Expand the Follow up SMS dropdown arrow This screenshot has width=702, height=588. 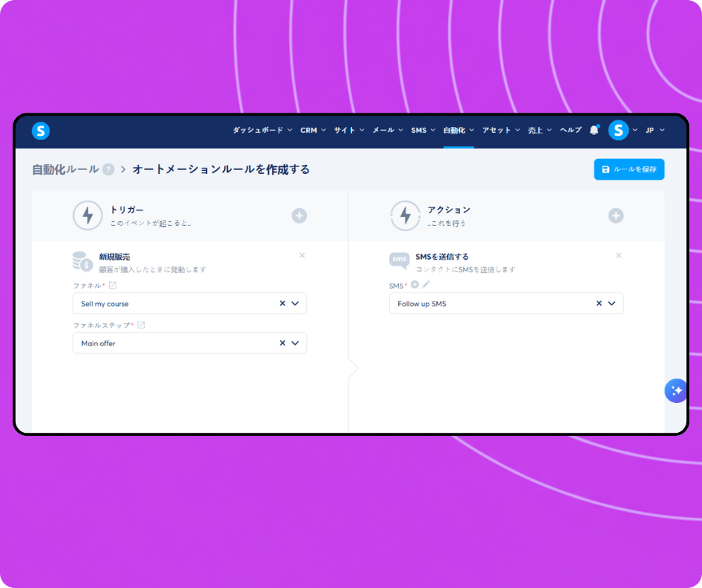click(612, 304)
